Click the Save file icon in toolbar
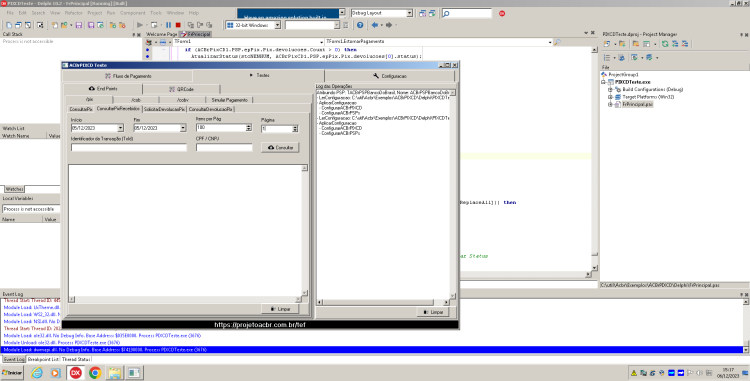Screen dimensions: 750x381 pyautogui.click(x=78, y=25)
